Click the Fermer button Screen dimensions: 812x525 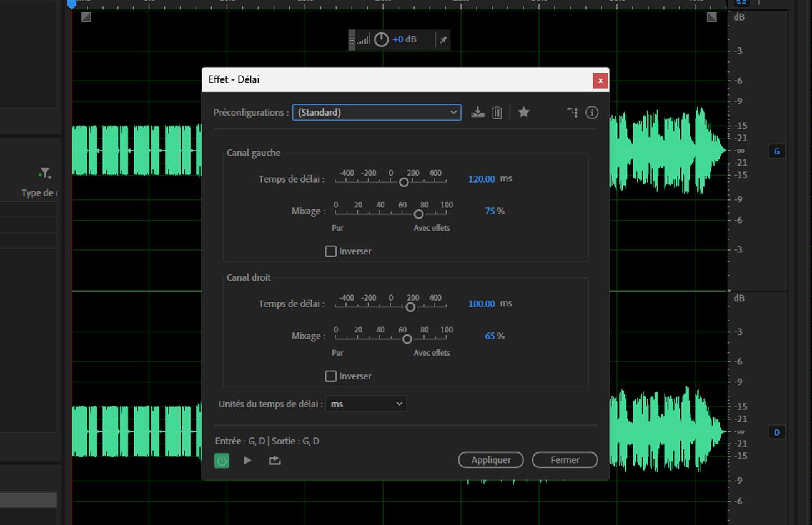click(565, 460)
